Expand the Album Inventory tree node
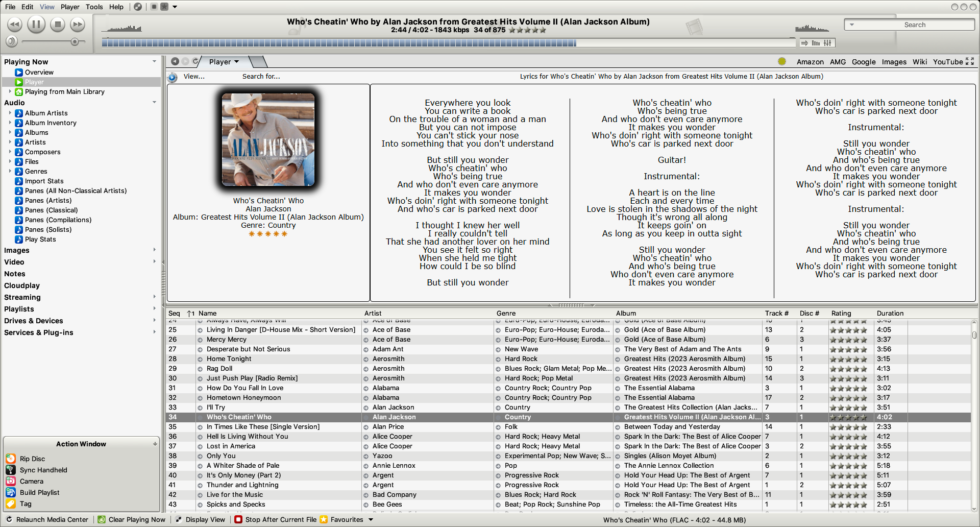 (x=10, y=123)
